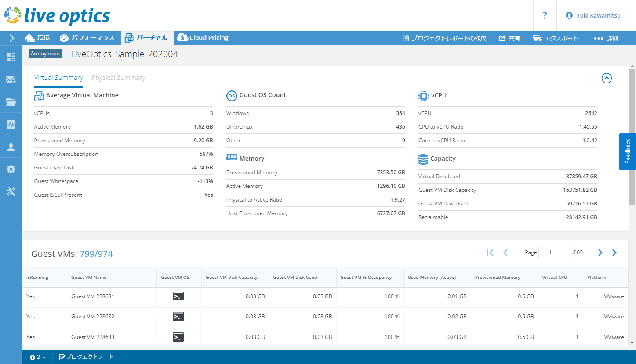Screen dimensions: 636x364
Task: Open the Feedback side button
Action: tap(628, 151)
